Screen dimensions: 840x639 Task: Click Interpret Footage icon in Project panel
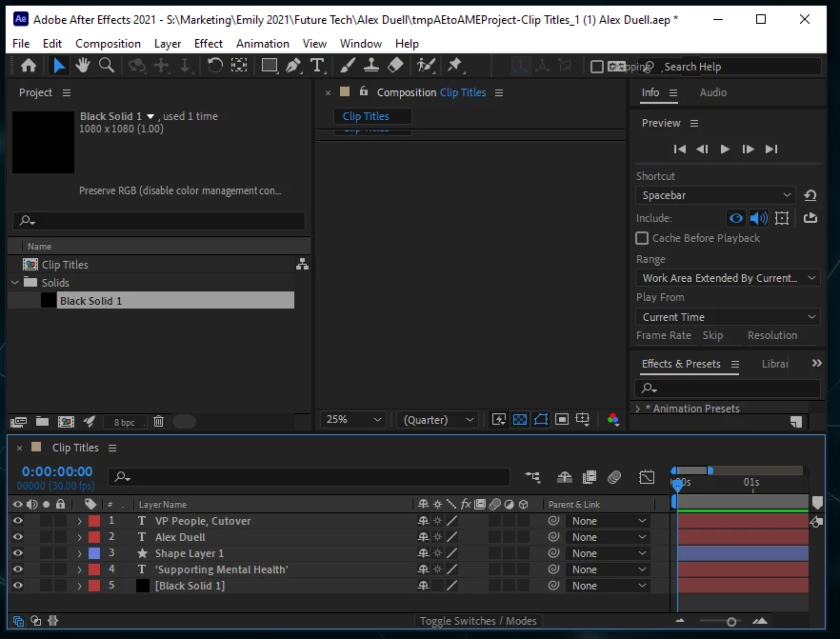click(x=18, y=422)
